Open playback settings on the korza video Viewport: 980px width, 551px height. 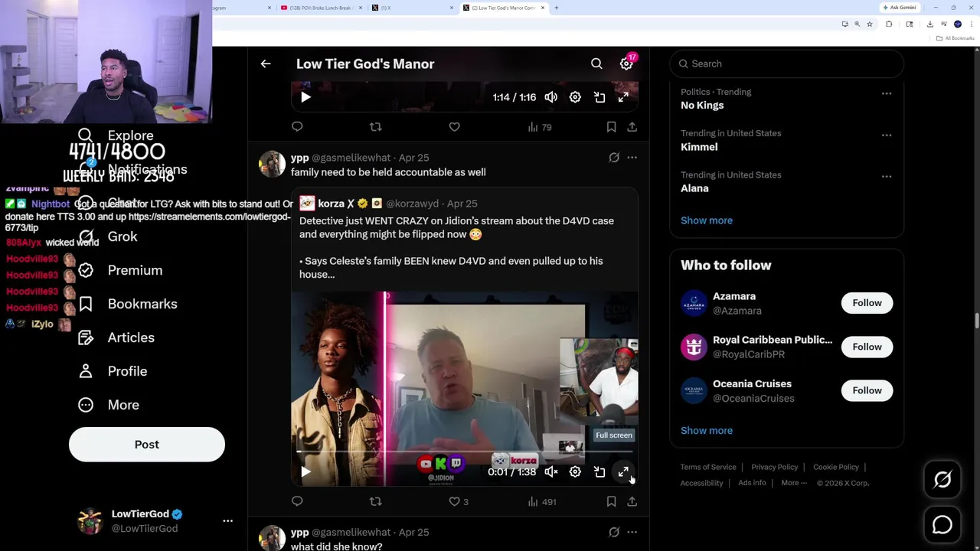tap(575, 472)
